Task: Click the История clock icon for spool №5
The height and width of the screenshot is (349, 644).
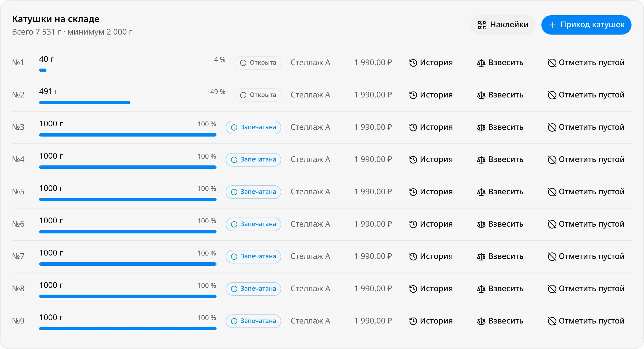Action: (413, 192)
